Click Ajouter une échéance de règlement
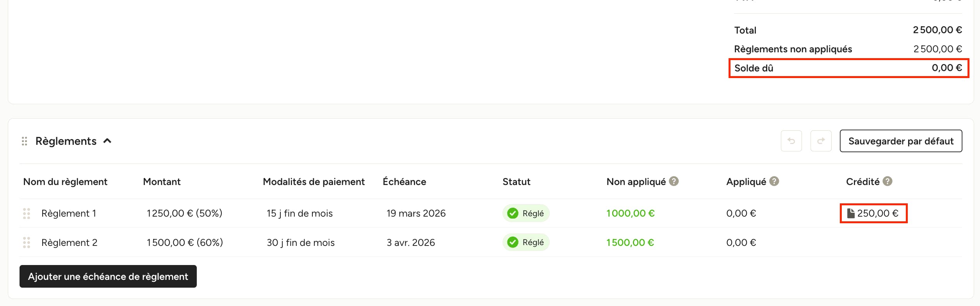Viewport: 980px width, 306px height. (108, 276)
